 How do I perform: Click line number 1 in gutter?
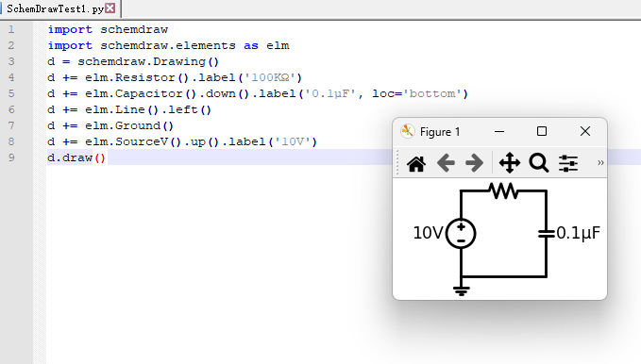pyautogui.click(x=11, y=29)
